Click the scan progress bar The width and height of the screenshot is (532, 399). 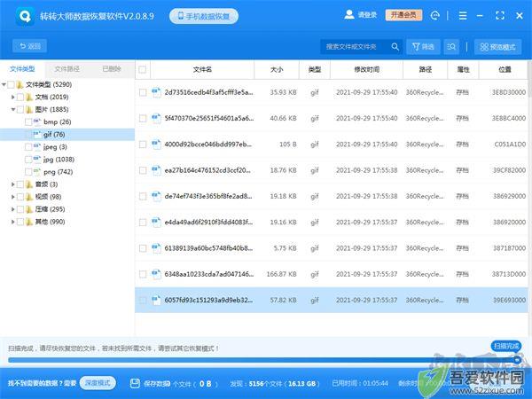264,360
